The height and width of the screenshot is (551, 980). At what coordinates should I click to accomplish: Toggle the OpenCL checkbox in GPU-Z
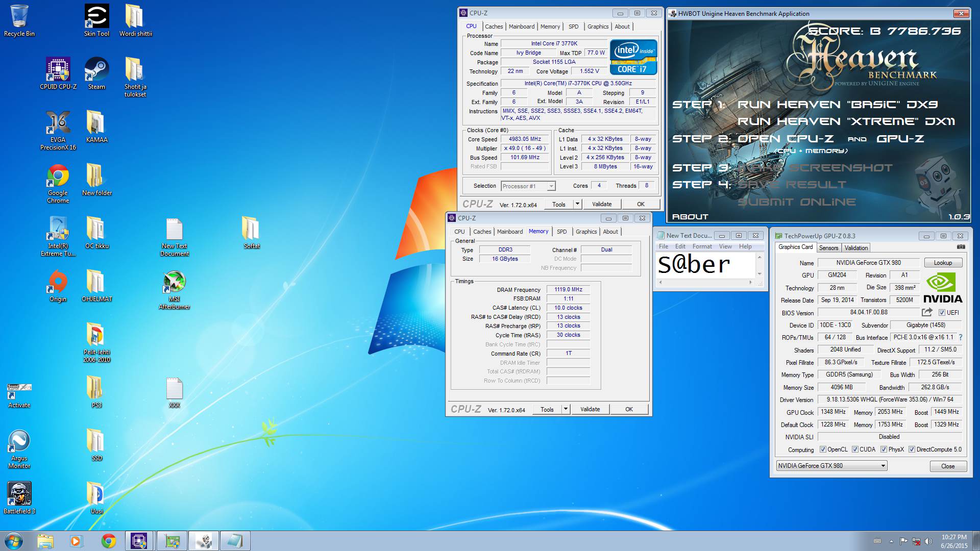pos(823,449)
